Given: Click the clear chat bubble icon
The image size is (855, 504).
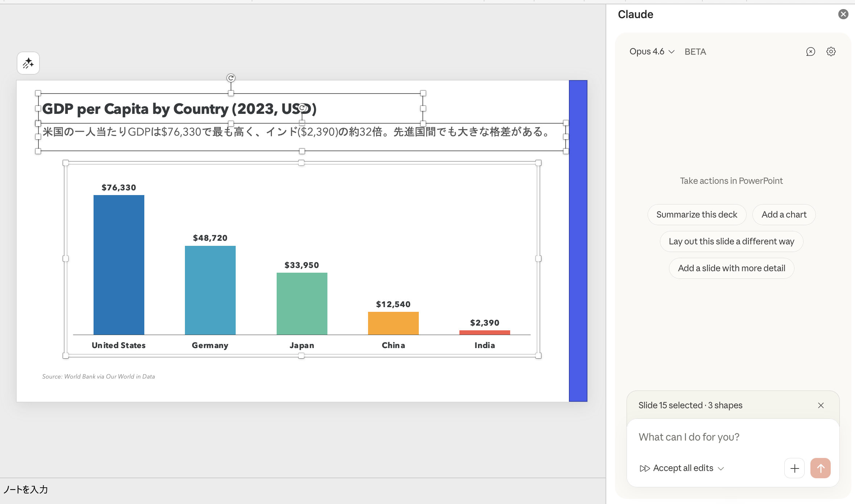Looking at the screenshot, I should 811,51.
